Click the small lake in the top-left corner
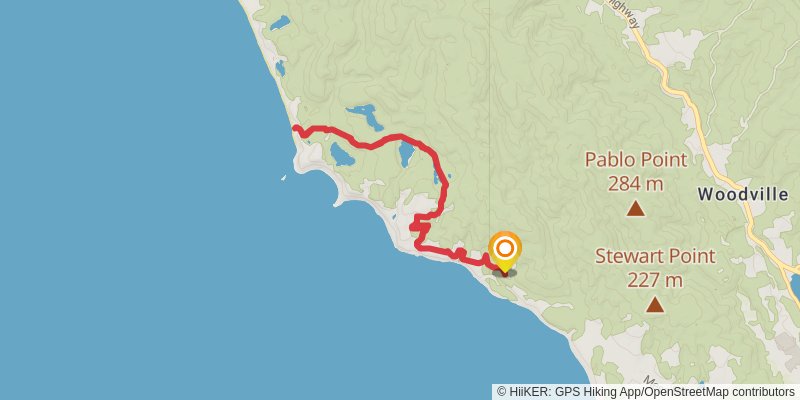The width and height of the screenshot is (800, 400). point(280,22)
